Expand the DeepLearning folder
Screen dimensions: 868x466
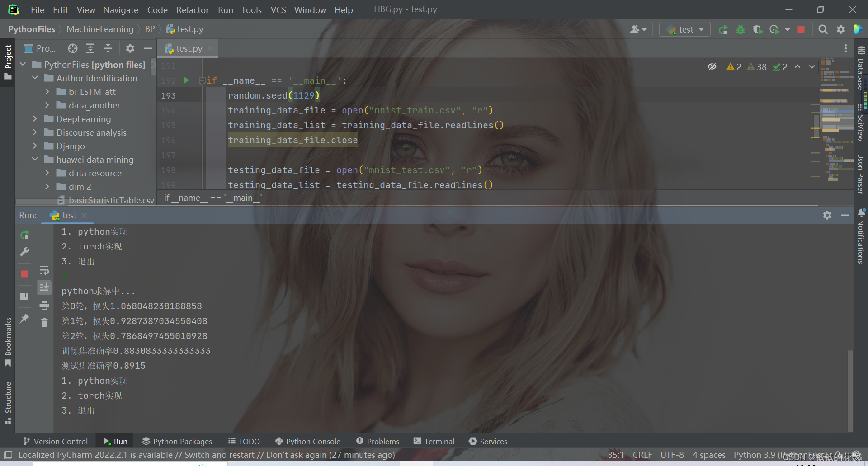coord(35,119)
